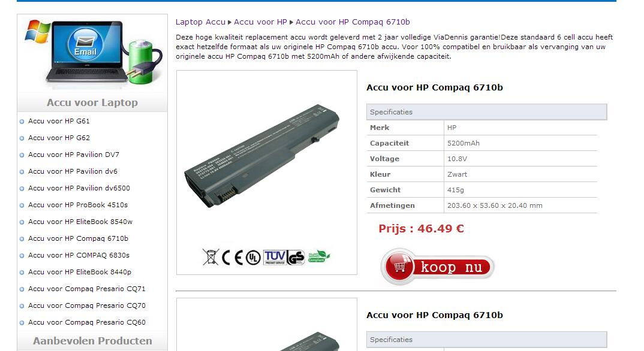Screen dimensions: 644x351
Task: Select Accu voor HP COMPAQ 6830s
Action: [x=79, y=255]
